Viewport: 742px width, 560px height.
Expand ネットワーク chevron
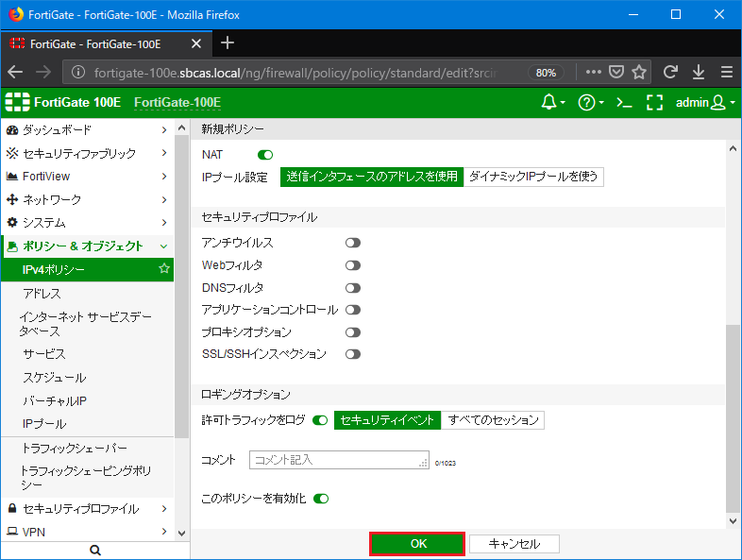click(x=164, y=199)
